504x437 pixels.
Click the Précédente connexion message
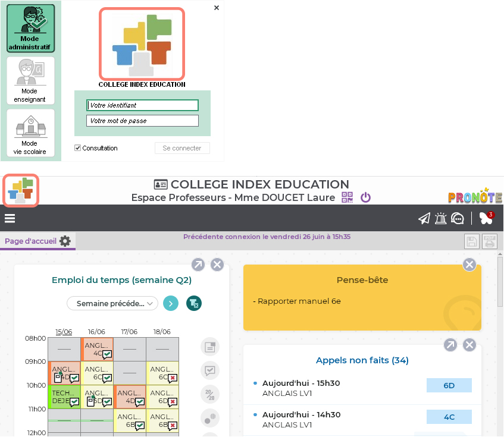(x=267, y=237)
